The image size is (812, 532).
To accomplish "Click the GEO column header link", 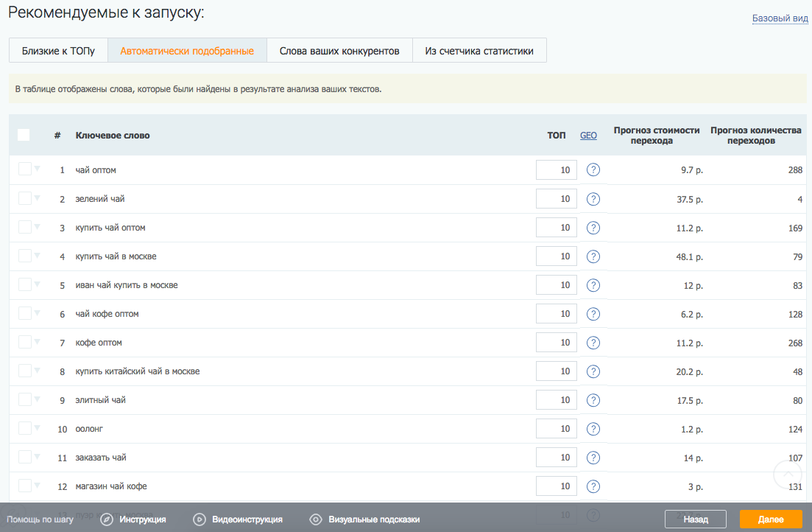I will click(588, 136).
